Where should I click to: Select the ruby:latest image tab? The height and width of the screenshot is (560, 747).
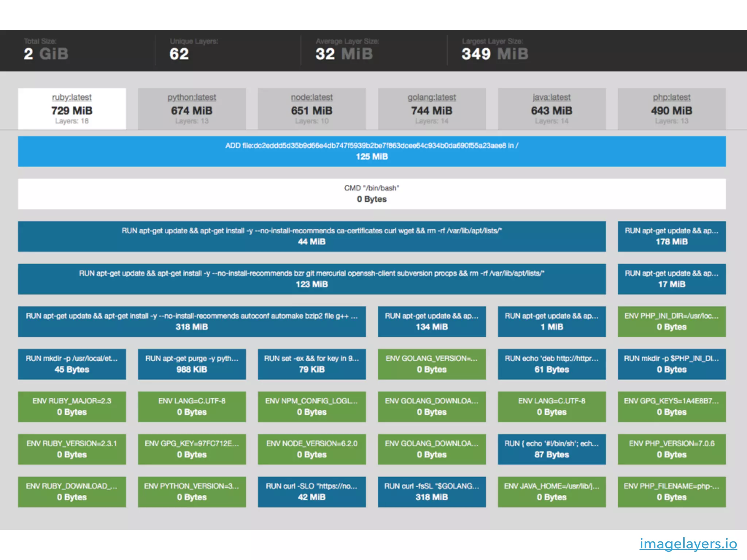(x=72, y=108)
